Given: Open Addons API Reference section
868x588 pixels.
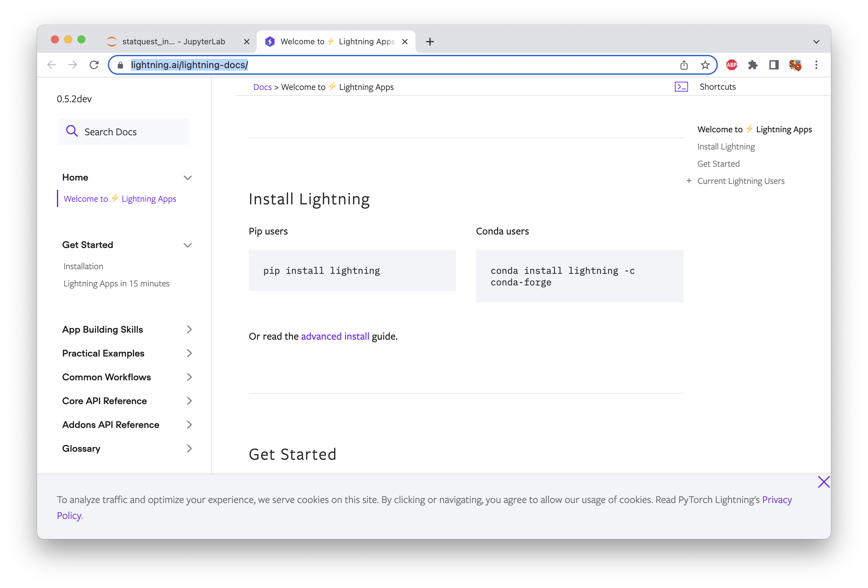Looking at the screenshot, I should pyautogui.click(x=111, y=425).
